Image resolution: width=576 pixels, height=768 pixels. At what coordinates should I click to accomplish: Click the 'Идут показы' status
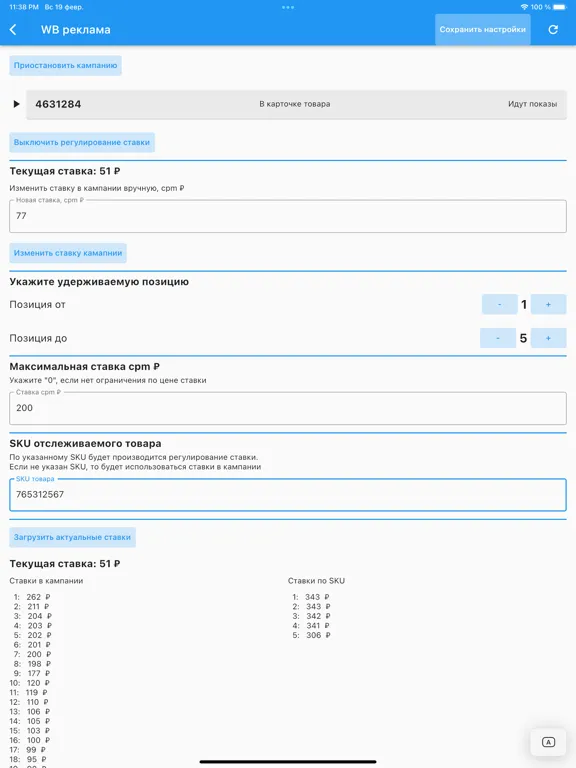[532, 104]
